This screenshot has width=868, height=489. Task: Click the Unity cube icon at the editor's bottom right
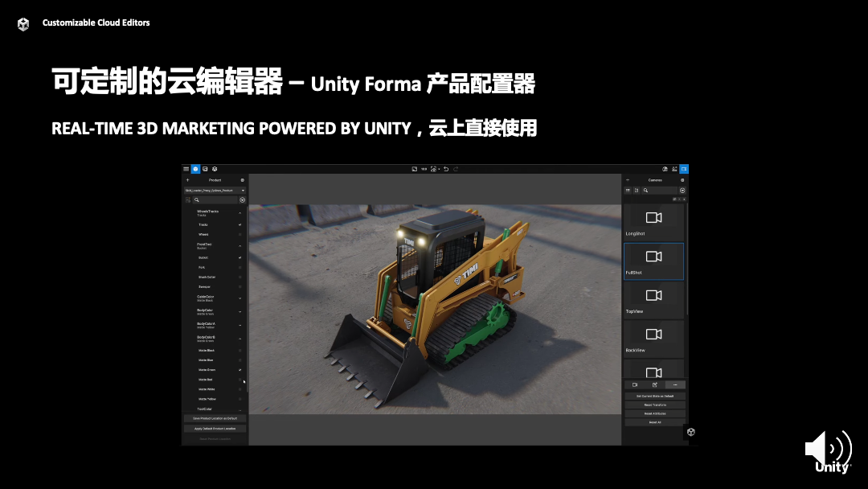691,432
